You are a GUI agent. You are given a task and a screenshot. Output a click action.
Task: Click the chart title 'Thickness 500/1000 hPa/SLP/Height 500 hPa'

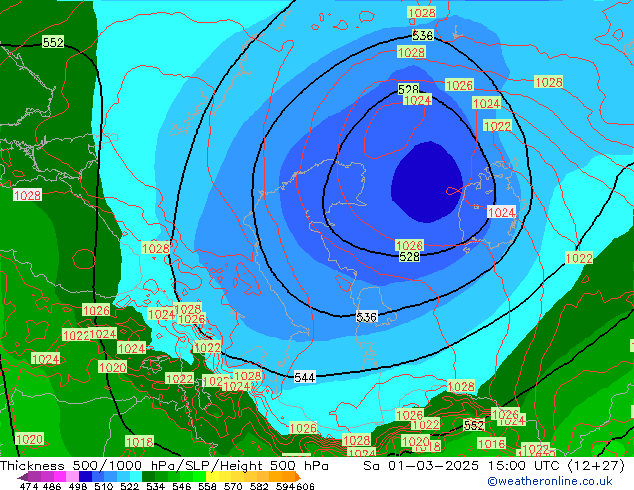(164, 466)
